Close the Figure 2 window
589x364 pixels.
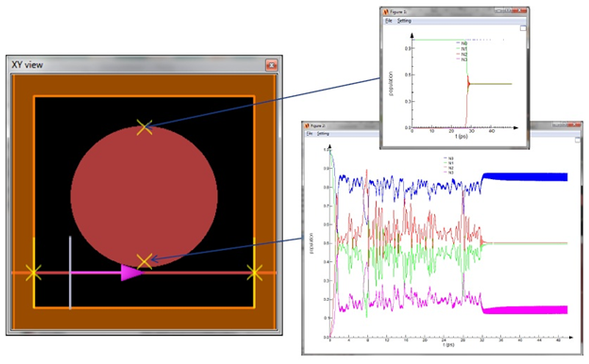[x=574, y=124]
